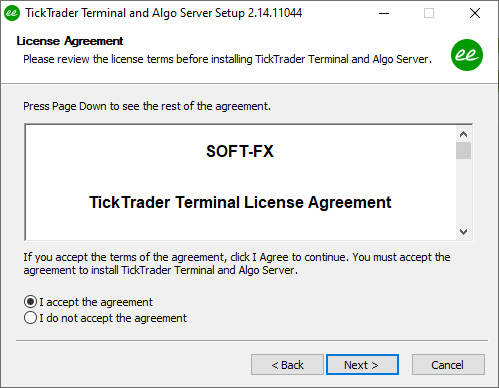Click the scrollbar track below the thumb
The image size is (499, 388).
click(463, 191)
